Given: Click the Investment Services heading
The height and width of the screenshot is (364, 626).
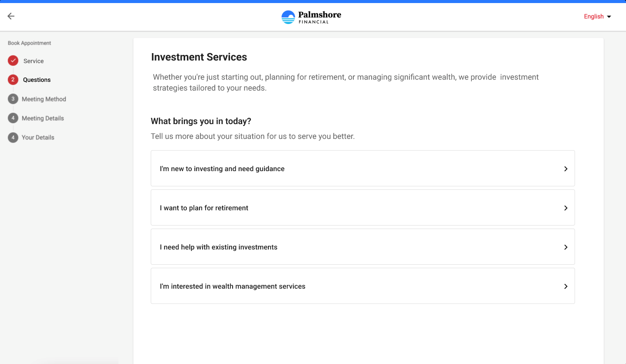Looking at the screenshot, I should pos(199,57).
